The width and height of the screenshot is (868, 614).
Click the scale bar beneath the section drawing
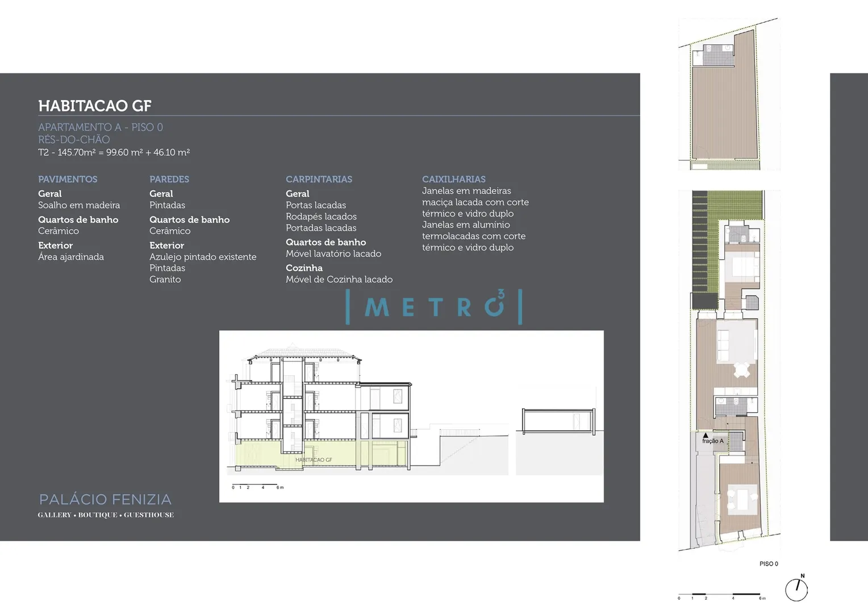tap(257, 487)
